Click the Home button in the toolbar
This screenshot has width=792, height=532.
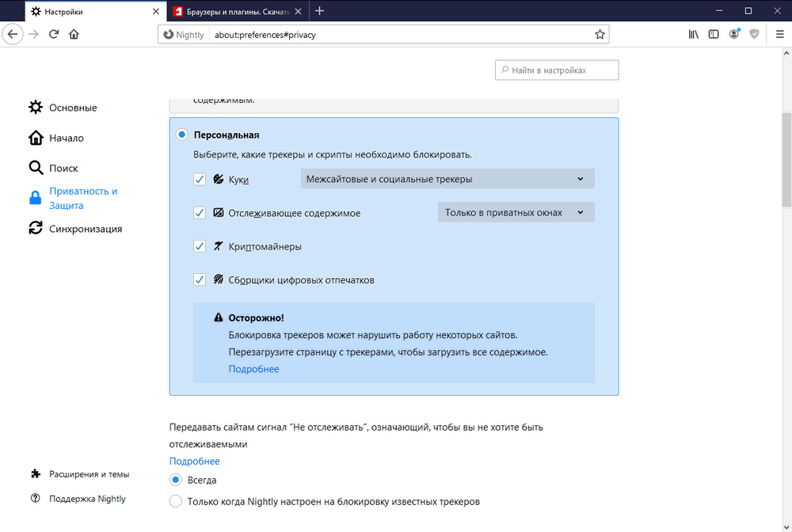point(74,34)
